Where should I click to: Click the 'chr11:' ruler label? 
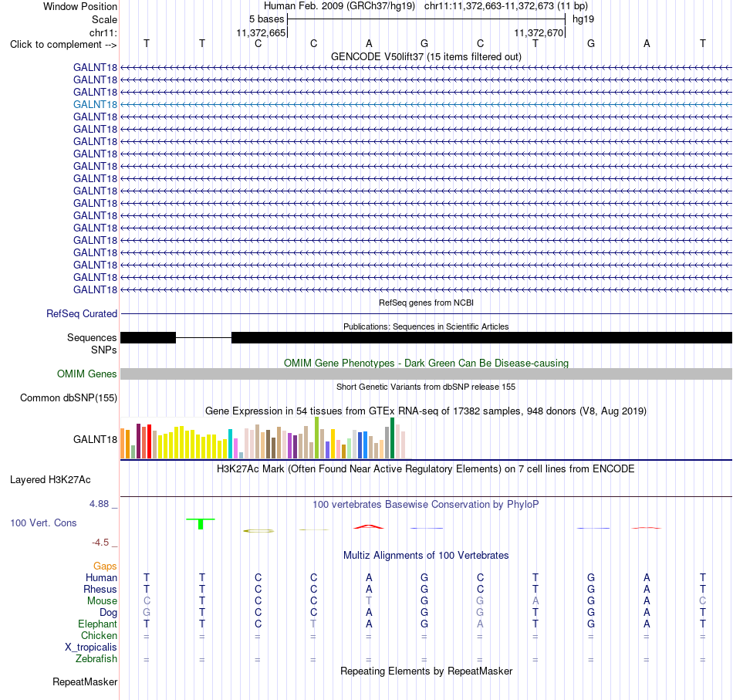(103, 32)
